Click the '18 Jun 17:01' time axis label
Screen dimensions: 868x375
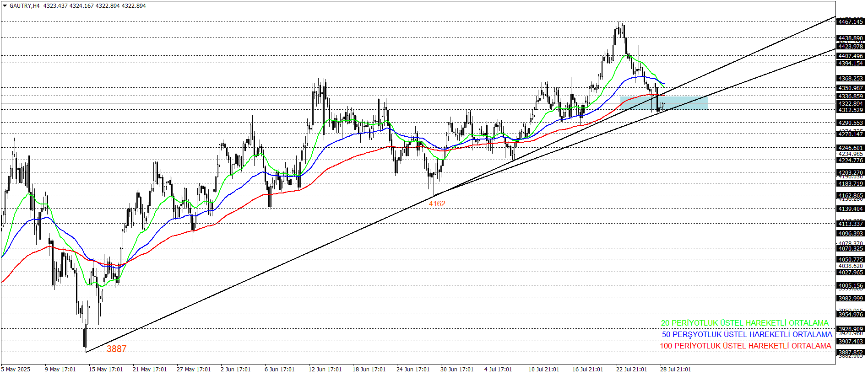point(369,370)
